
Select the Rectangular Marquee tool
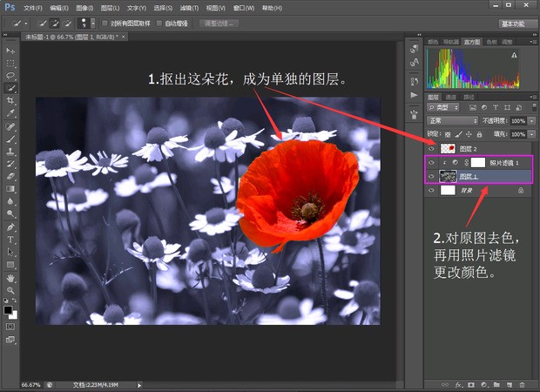pyautogui.click(x=10, y=64)
